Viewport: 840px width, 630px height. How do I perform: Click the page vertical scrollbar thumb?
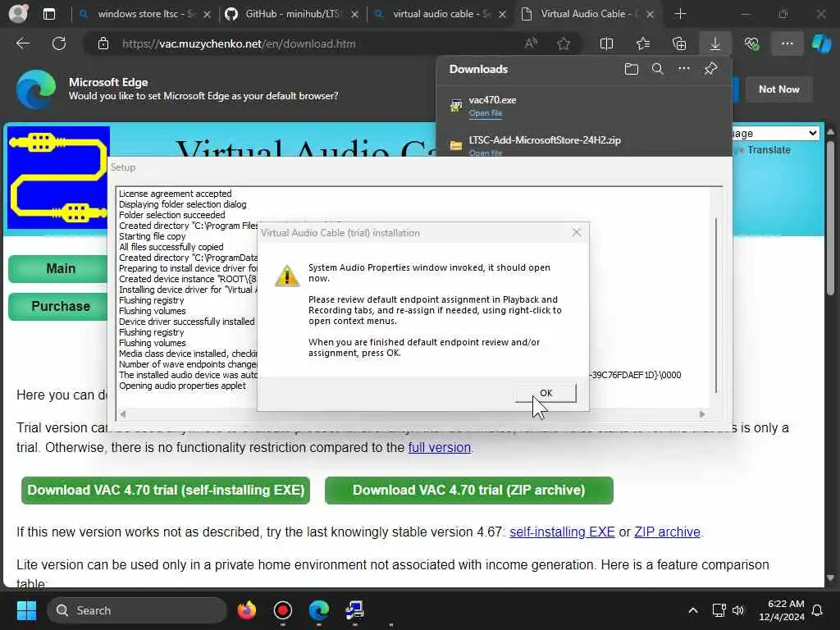coord(830,218)
